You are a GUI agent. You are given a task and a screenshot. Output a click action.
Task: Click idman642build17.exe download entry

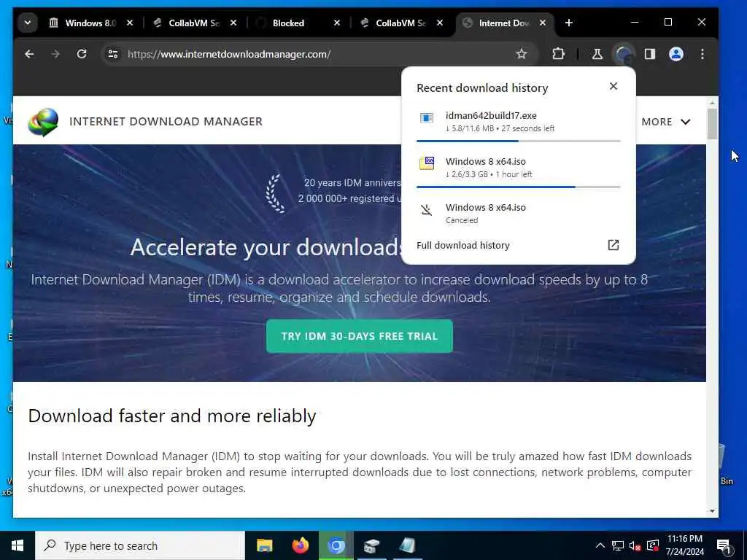[519, 122]
